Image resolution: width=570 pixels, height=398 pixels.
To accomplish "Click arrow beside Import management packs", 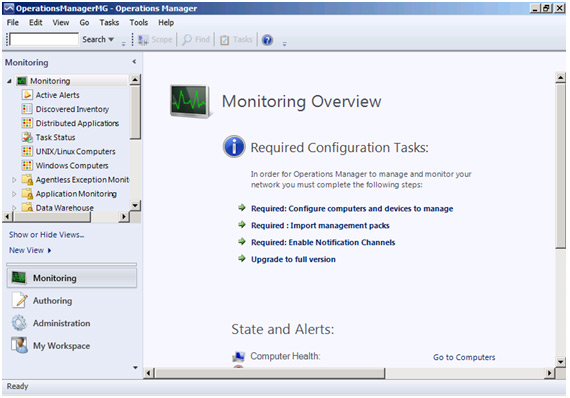I will (242, 225).
